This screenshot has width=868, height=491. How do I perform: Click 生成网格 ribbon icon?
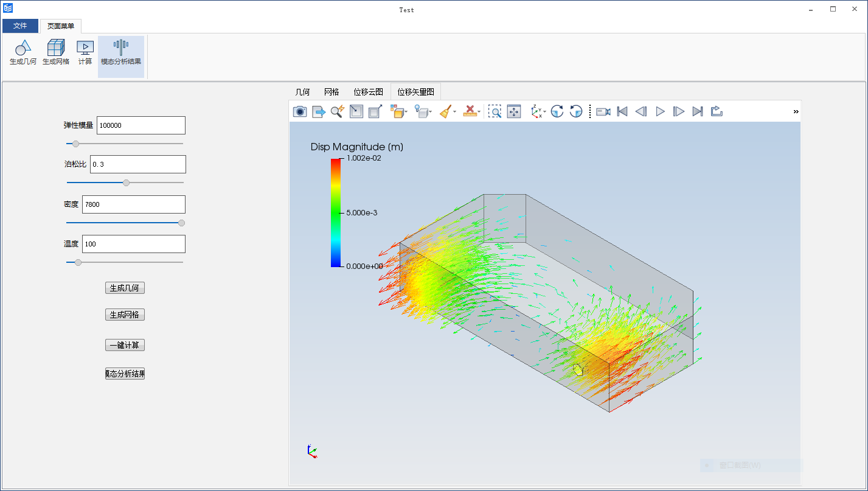coord(56,53)
